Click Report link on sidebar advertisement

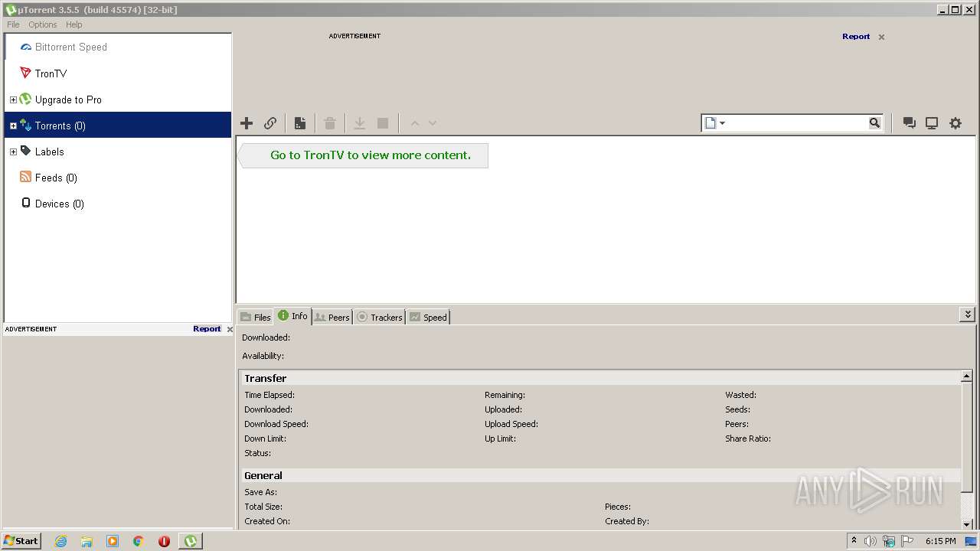click(x=207, y=329)
